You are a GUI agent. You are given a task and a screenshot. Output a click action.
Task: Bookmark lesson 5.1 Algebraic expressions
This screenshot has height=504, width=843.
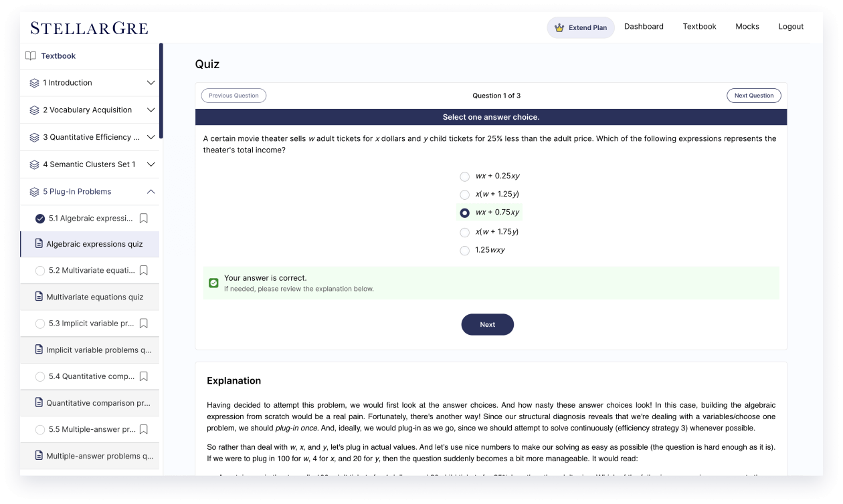(144, 218)
